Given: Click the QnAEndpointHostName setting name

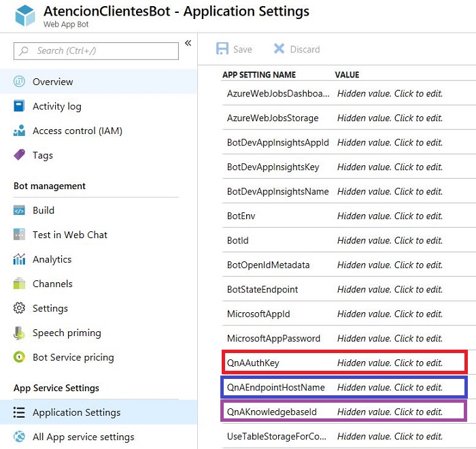Looking at the screenshot, I should click(275, 387).
